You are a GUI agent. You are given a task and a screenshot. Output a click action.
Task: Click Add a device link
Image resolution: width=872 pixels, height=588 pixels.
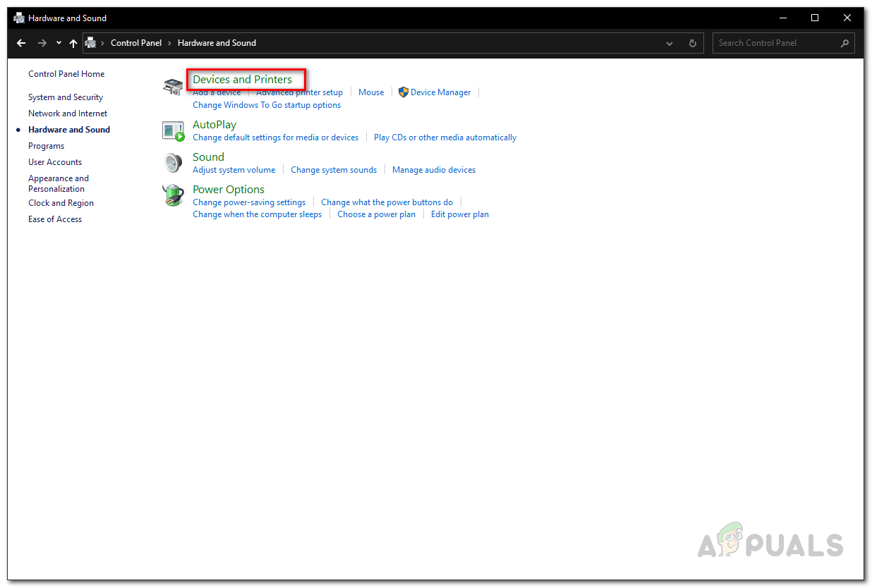[x=217, y=92]
